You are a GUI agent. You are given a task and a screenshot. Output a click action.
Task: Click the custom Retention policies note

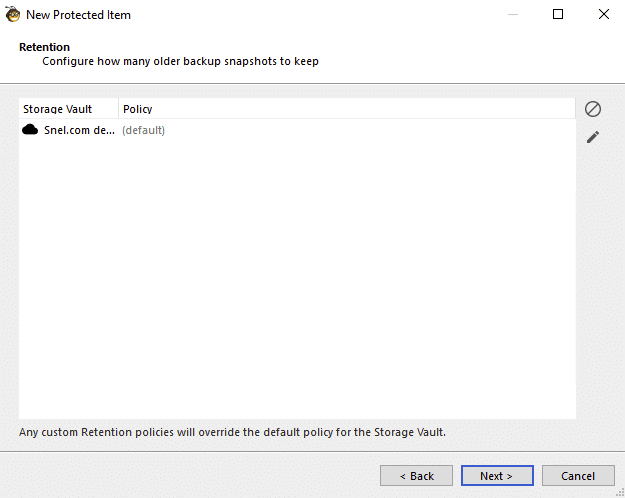tap(232, 432)
